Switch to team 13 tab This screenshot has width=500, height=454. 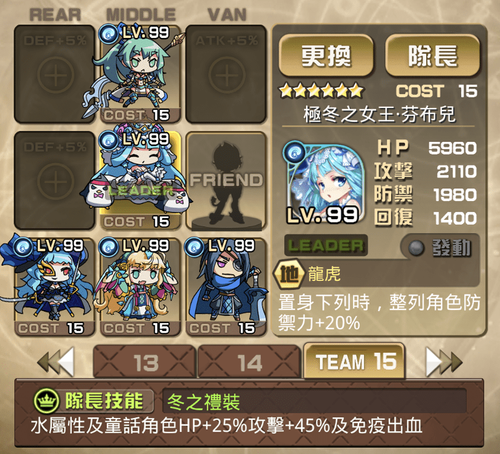click(145, 362)
